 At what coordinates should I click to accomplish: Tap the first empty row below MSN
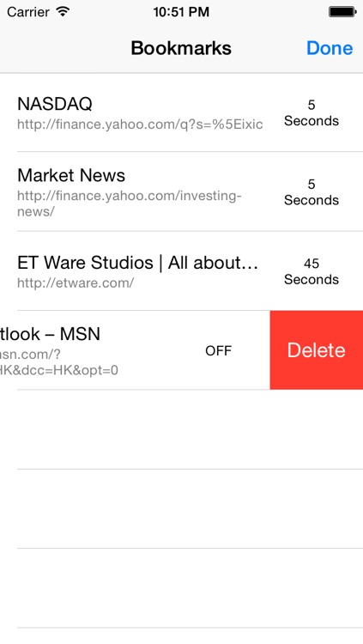tap(182, 429)
